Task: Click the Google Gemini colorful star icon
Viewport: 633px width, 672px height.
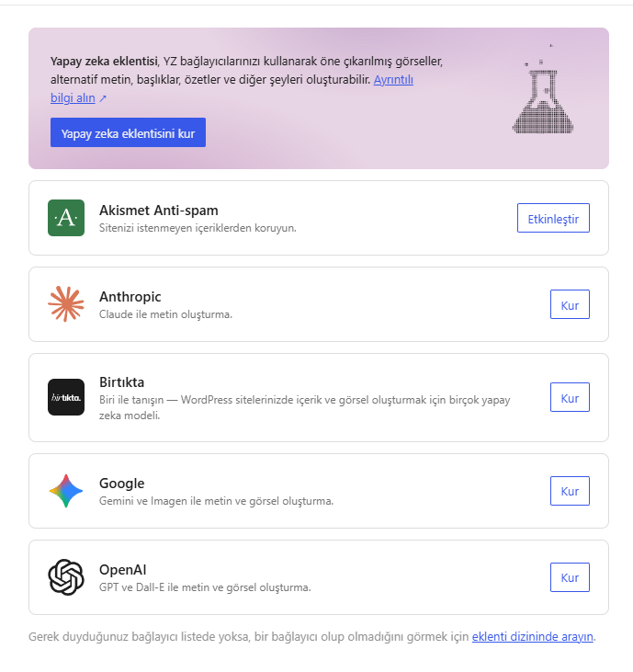Action: (x=66, y=491)
